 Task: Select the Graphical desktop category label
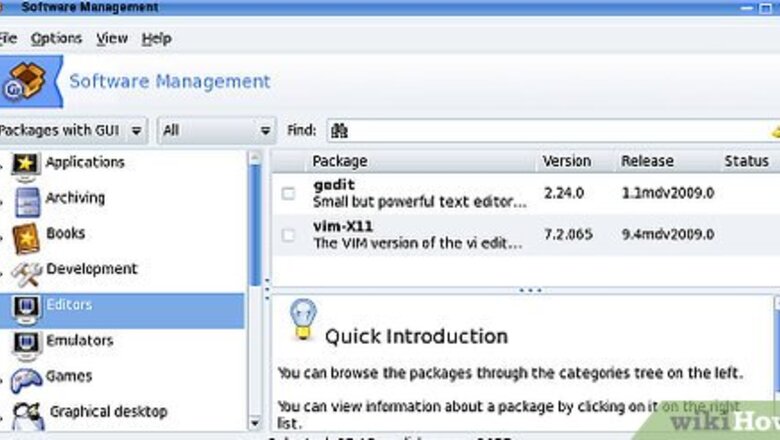click(108, 412)
